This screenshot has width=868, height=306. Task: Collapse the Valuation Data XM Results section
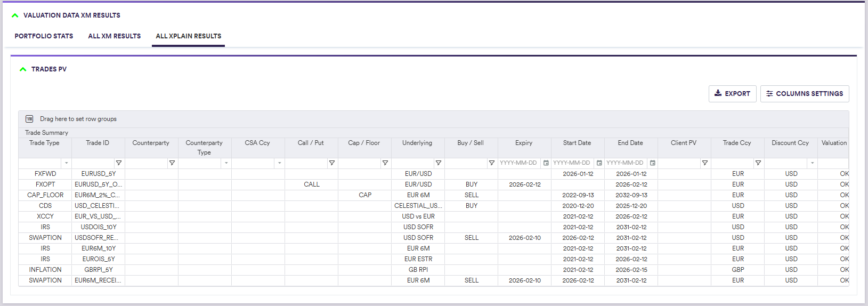[x=15, y=15]
